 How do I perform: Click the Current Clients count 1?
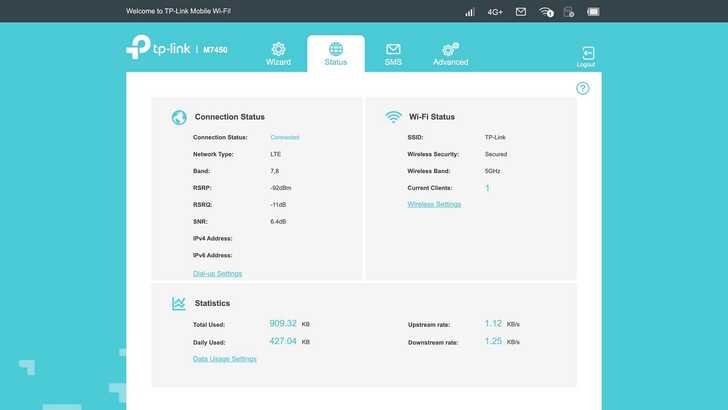click(487, 188)
